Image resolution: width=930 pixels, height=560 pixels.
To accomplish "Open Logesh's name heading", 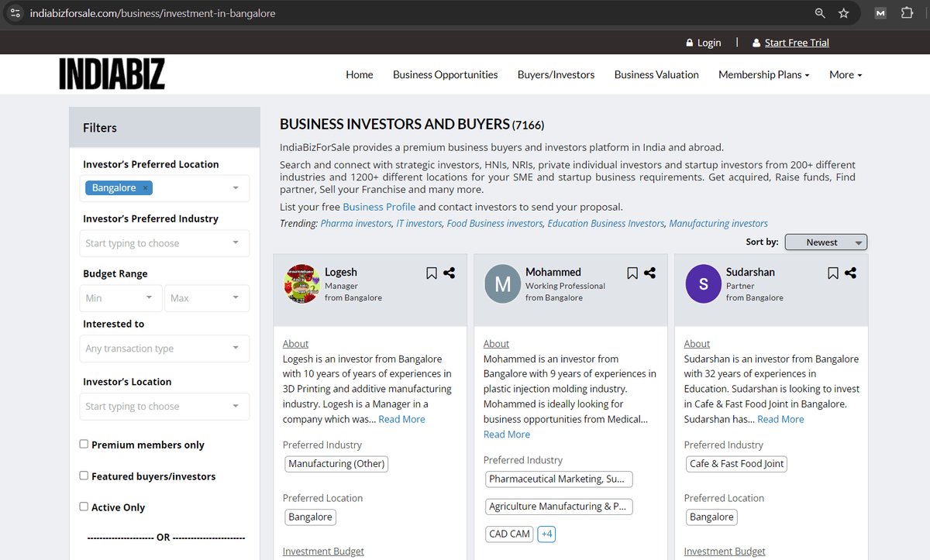I will pos(341,272).
